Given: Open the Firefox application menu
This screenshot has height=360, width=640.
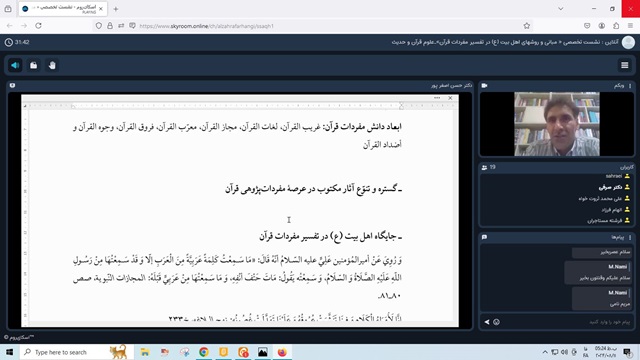Looking at the screenshot, I should point(630,26).
